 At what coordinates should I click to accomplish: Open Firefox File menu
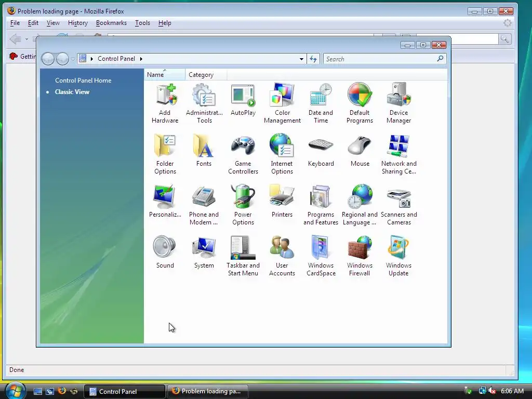click(x=15, y=23)
